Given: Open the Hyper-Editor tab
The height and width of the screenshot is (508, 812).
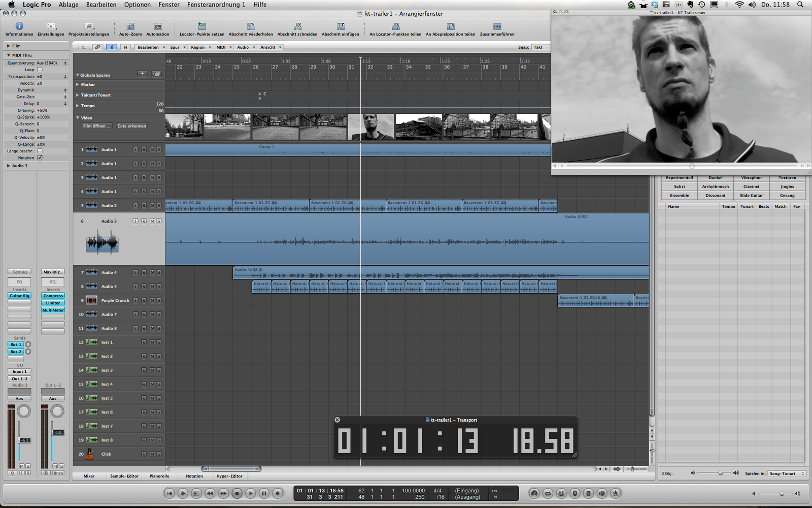Looking at the screenshot, I should 229,476.
